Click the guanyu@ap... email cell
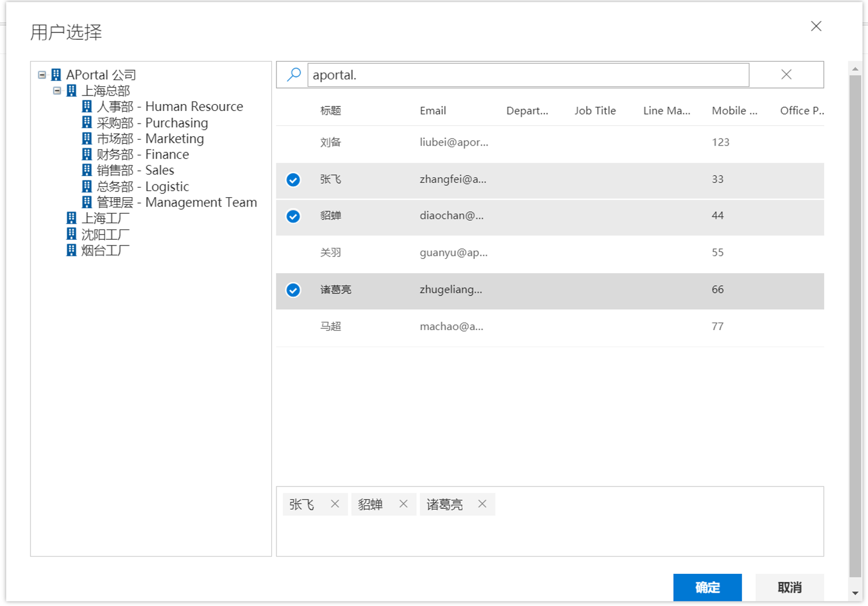Screen dimensions: 868x606 (x=454, y=252)
